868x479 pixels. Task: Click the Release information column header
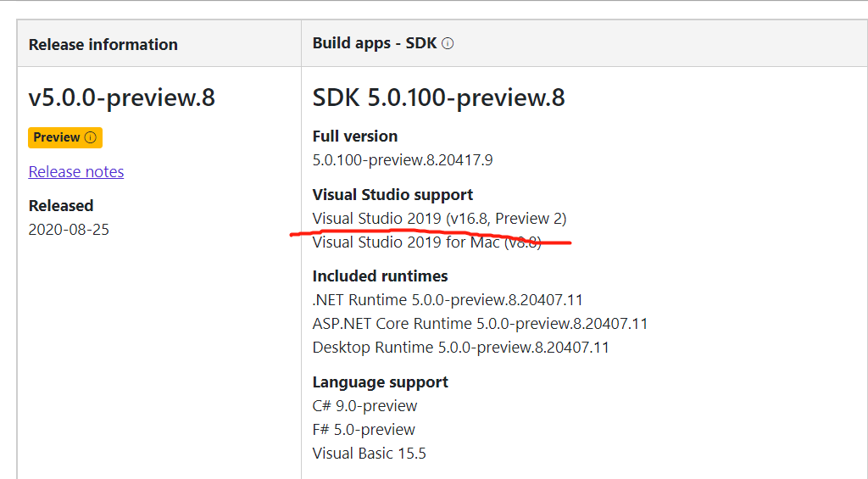(x=103, y=44)
